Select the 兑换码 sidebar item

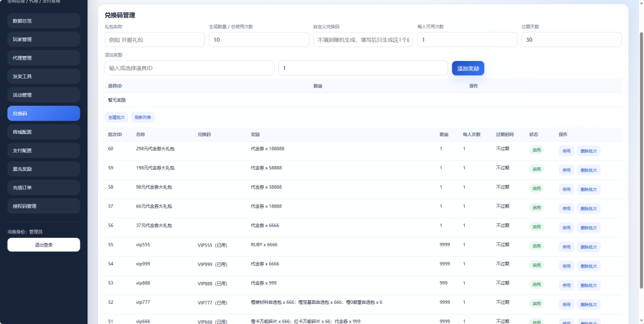pyautogui.click(x=43, y=113)
